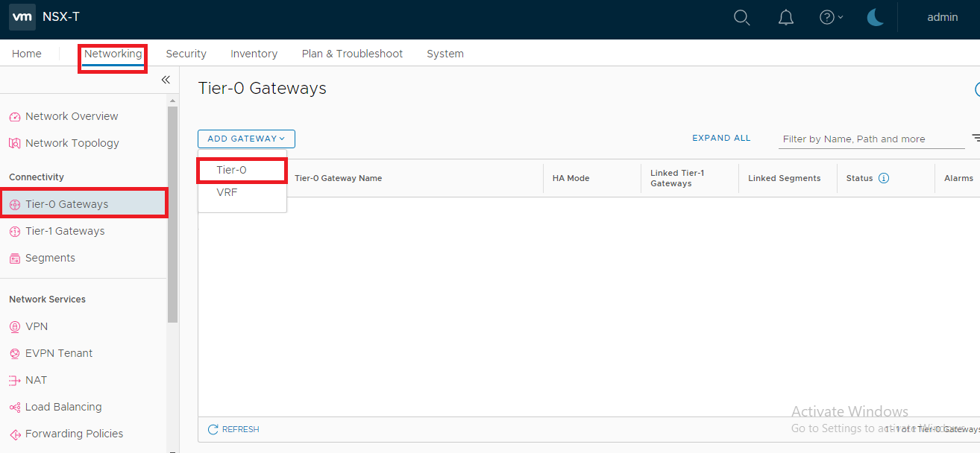The height and width of the screenshot is (453, 980).
Task: Open the search magnifier icon
Action: pos(742,17)
